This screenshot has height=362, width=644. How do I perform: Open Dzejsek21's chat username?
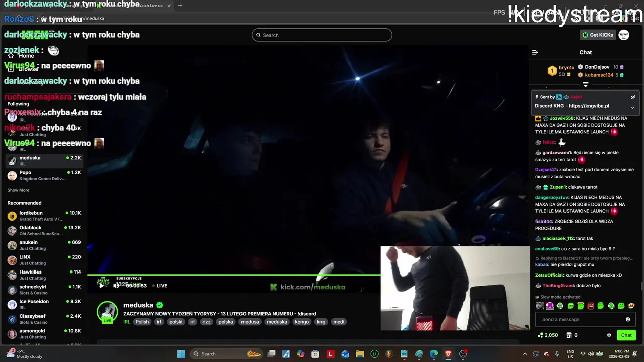point(546,170)
